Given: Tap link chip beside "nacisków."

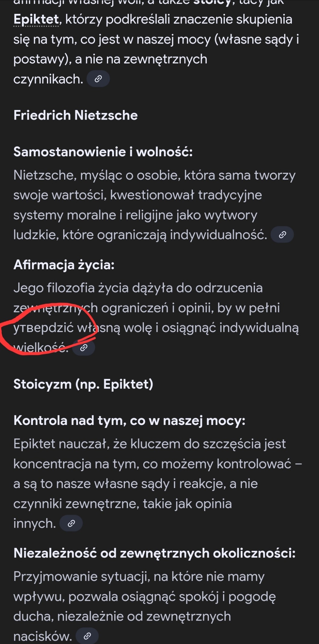Looking at the screenshot, I should click(x=87, y=636).
